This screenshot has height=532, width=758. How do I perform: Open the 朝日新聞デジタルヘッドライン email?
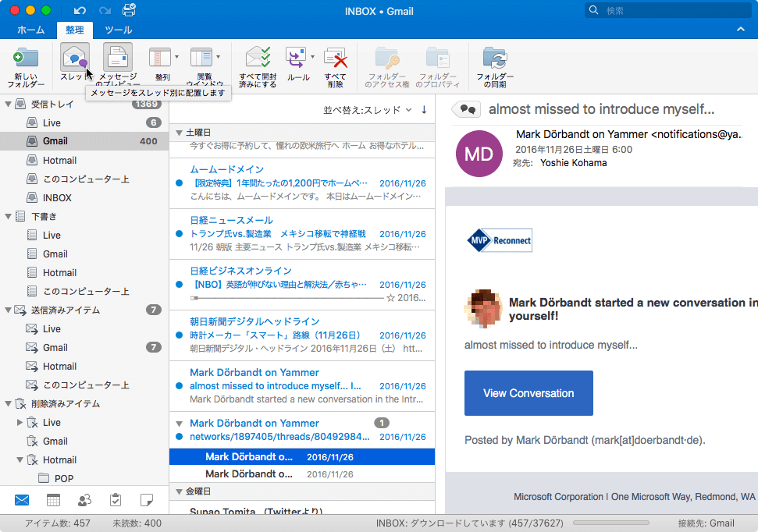click(x=302, y=335)
